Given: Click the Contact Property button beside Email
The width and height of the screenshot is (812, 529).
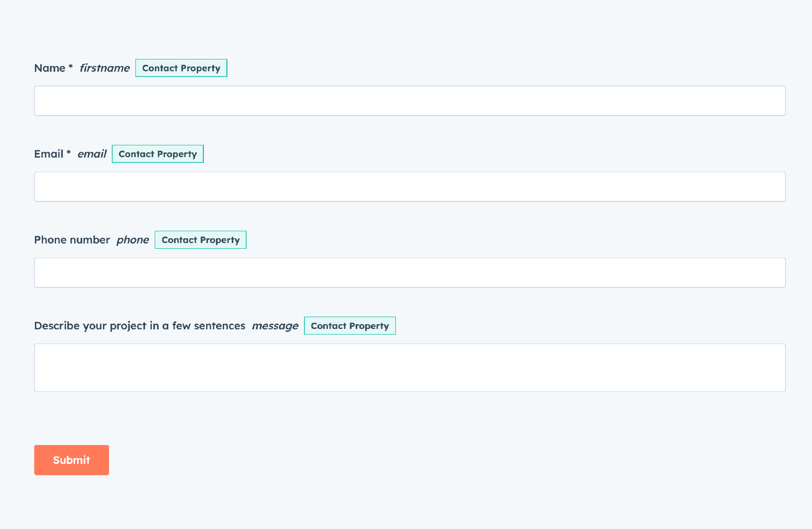Looking at the screenshot, I should 158,154.
